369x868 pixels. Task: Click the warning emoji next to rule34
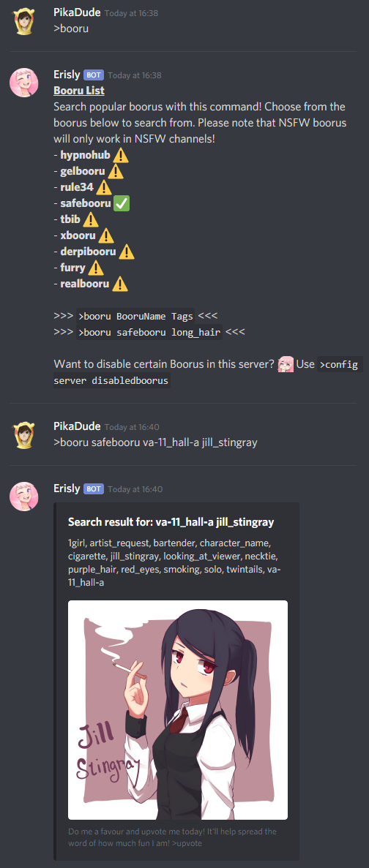(x=104, y=187)
